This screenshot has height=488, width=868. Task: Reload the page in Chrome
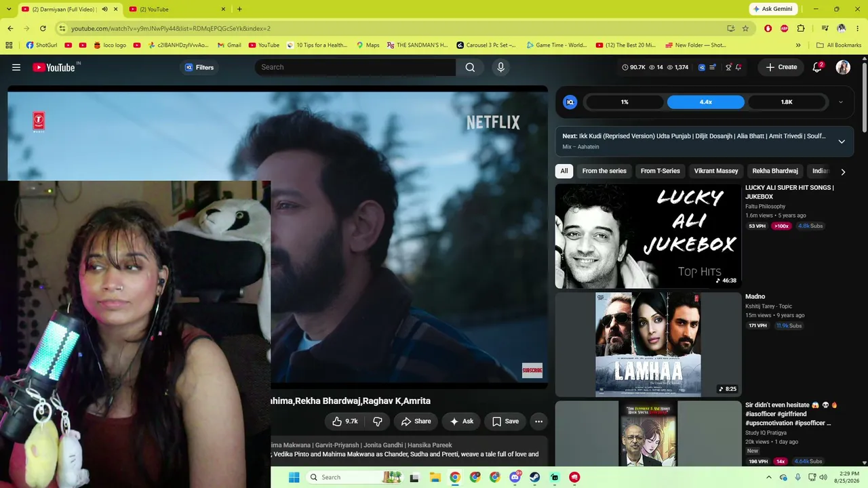click(43, 28)
